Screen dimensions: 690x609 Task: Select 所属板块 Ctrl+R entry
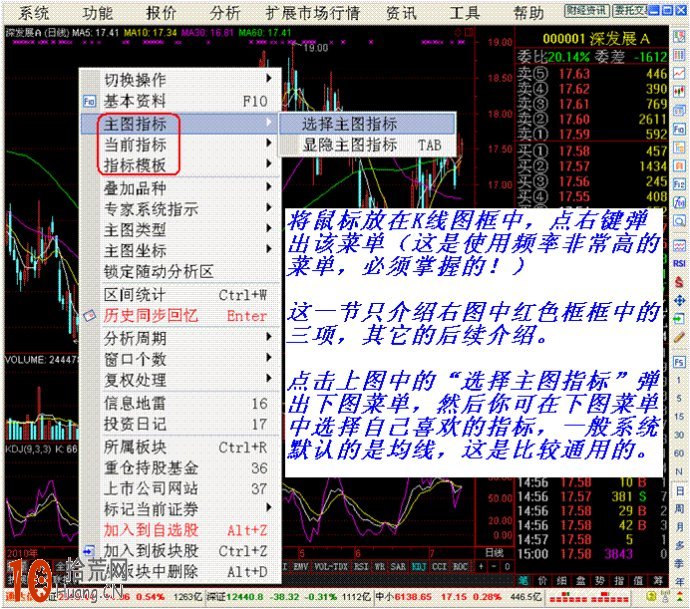tap(180, 447)
